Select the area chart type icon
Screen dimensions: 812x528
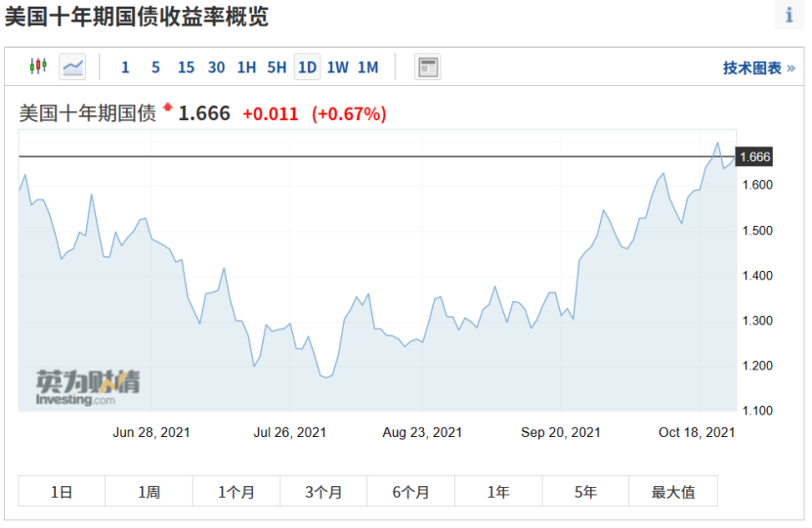73,66
